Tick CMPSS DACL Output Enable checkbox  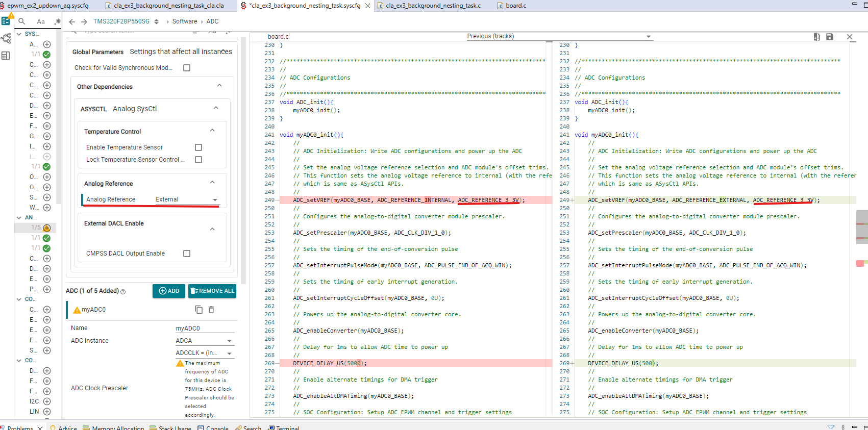(187, 254)
